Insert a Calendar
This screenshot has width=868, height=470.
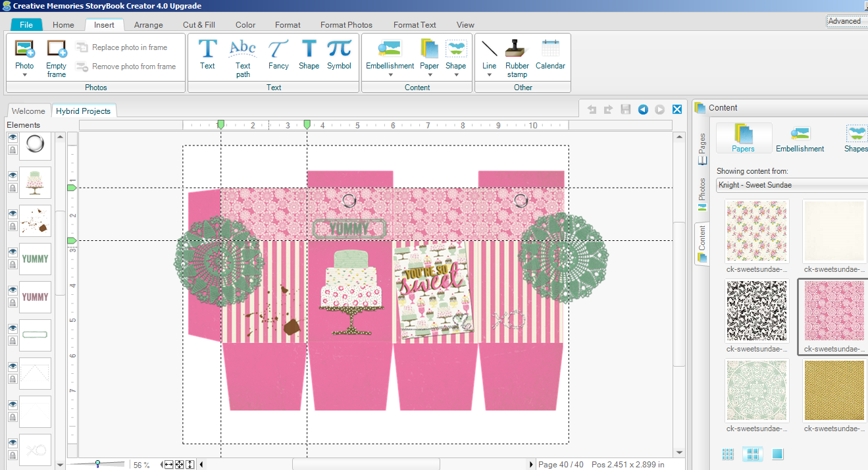550,54
